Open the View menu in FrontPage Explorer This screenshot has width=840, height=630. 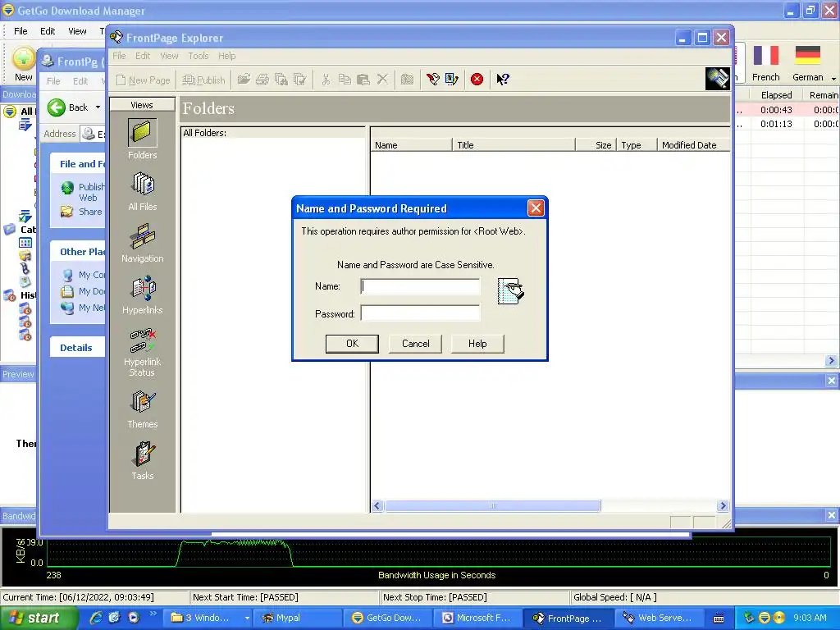click(x=169, y=56)
